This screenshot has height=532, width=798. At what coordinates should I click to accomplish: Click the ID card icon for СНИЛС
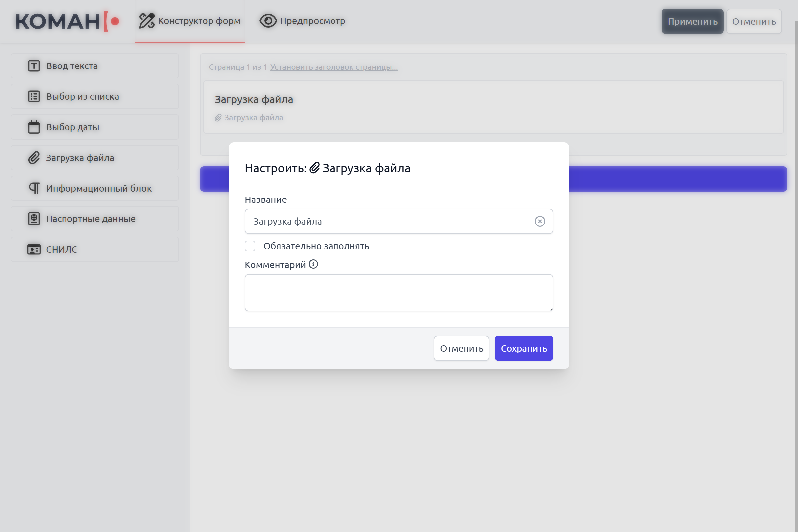34,249
